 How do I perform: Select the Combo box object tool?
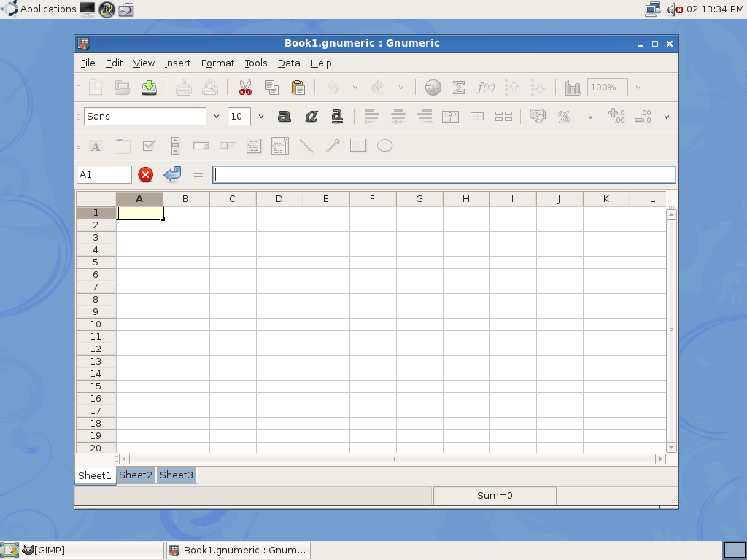(x=280, y=146)
